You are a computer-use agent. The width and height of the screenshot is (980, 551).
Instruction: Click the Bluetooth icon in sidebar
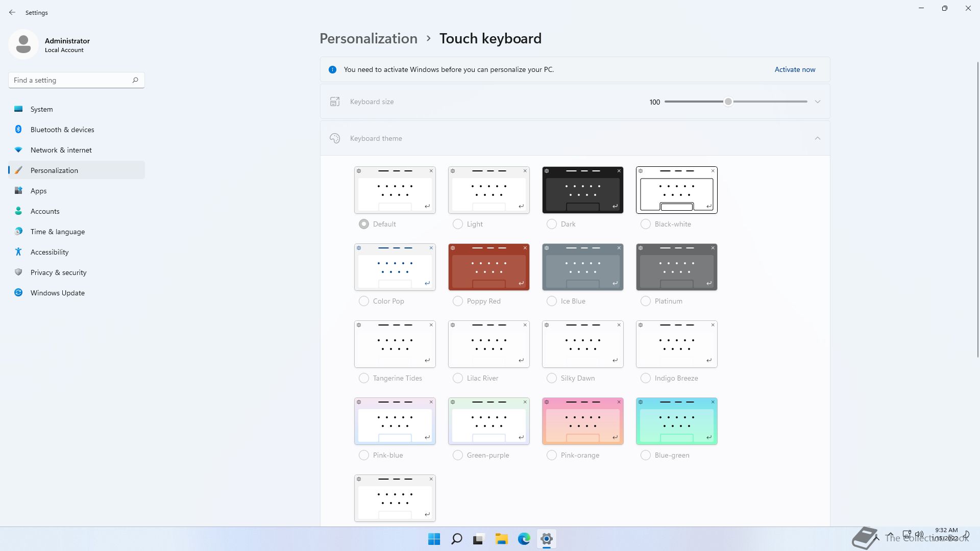pos(18,130)
